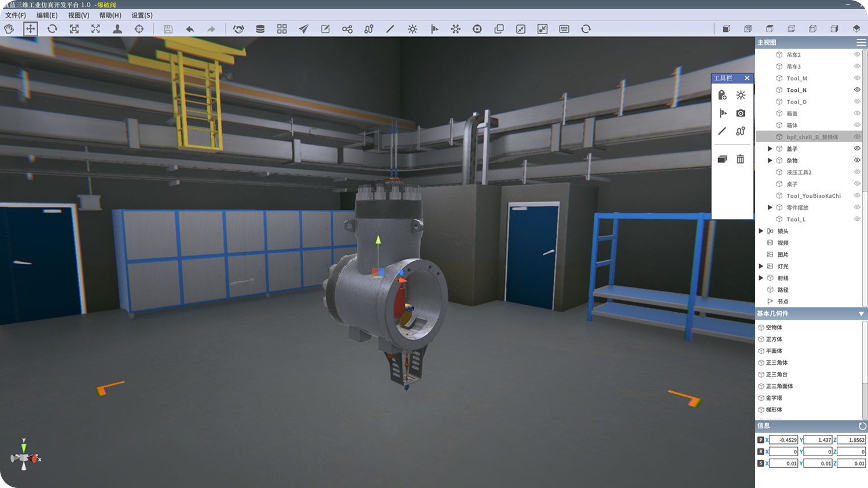This screenshot has height=488, width=868.
Task: Toggle visibility eye for Tool_N
Action: click(x=857, y=90)
